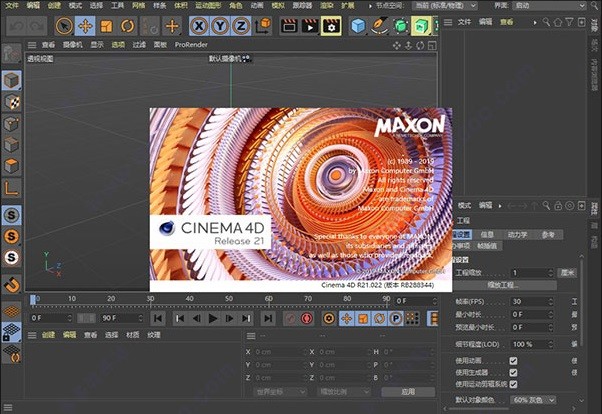The image size is (602, 414).
Task: Toggle the Z axis lock
Action: (x=241, y=26)
